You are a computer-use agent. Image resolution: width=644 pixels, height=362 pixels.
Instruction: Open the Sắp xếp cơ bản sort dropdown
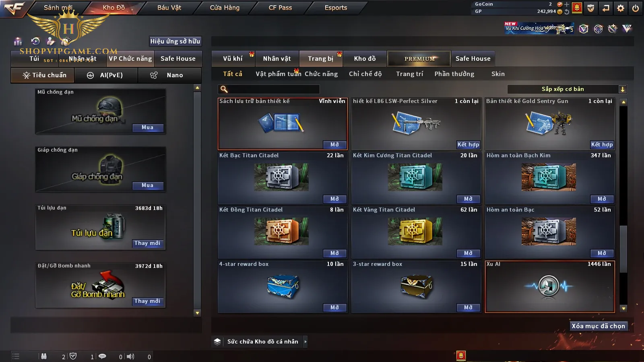[567, 89]
